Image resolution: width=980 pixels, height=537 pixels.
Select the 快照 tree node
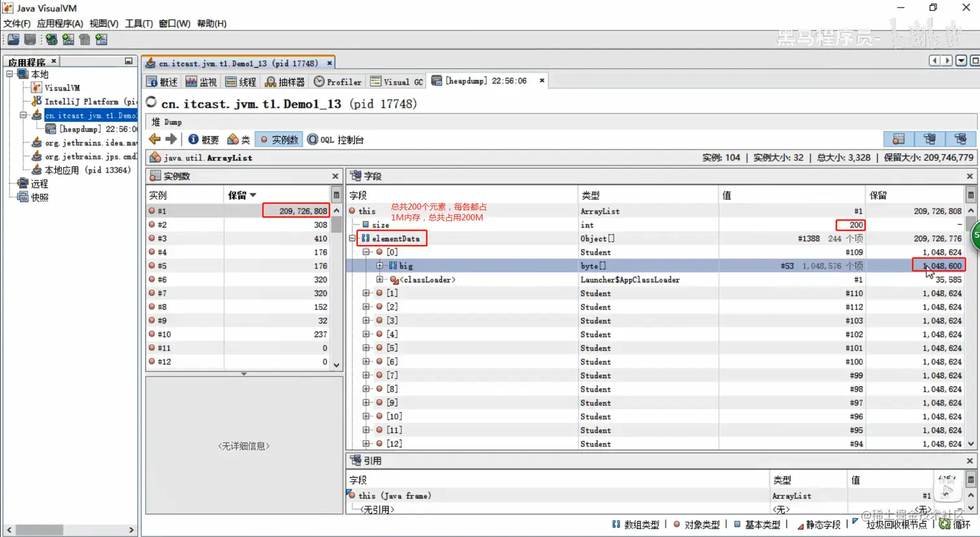click(x=33, y=197)
